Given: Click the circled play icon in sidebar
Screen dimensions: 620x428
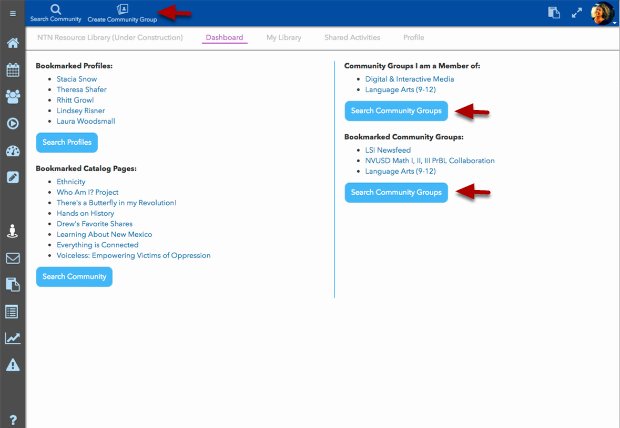Looking at the screenshot, I should coord(13,123).
